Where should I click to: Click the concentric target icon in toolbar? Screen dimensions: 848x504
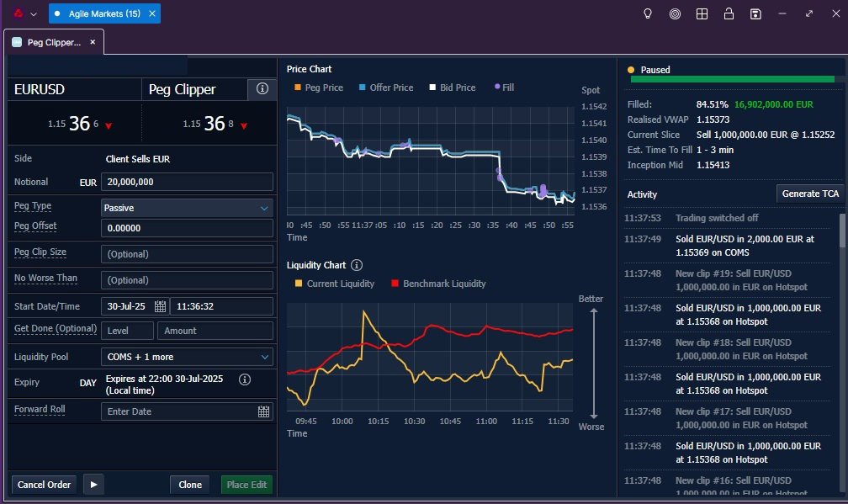click(x=675, y=13)
